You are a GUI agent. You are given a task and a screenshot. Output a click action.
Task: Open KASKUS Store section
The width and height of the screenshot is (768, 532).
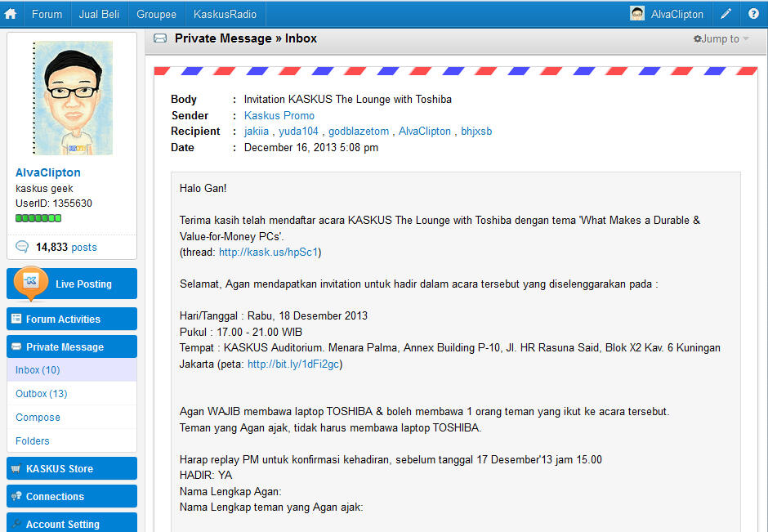pyautogui.click(x=72, y=468)
